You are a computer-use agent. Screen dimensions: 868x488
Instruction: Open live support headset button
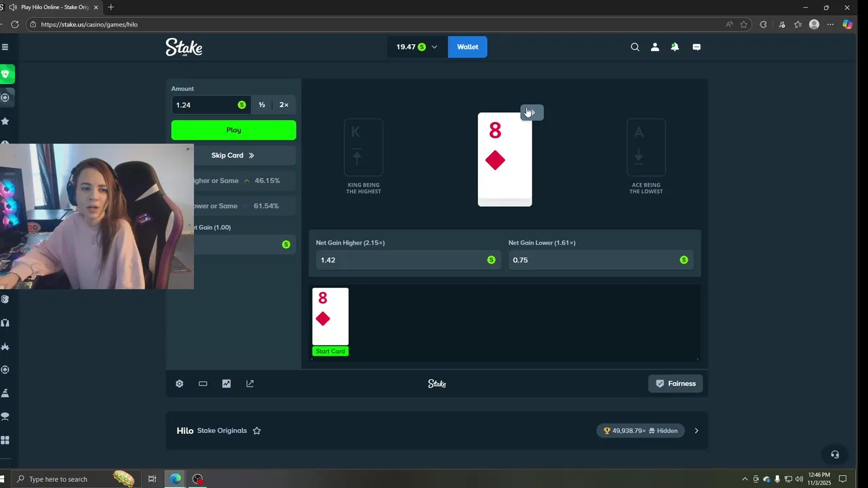click(835, 455)
